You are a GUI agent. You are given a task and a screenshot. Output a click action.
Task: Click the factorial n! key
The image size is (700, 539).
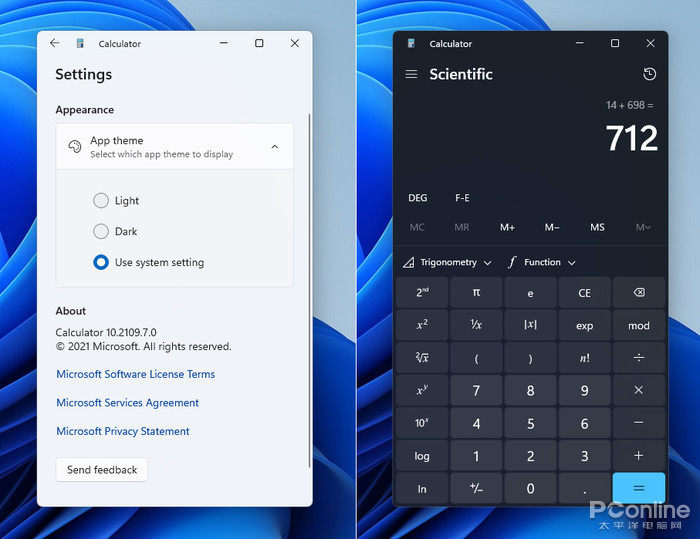click(584, 358)
